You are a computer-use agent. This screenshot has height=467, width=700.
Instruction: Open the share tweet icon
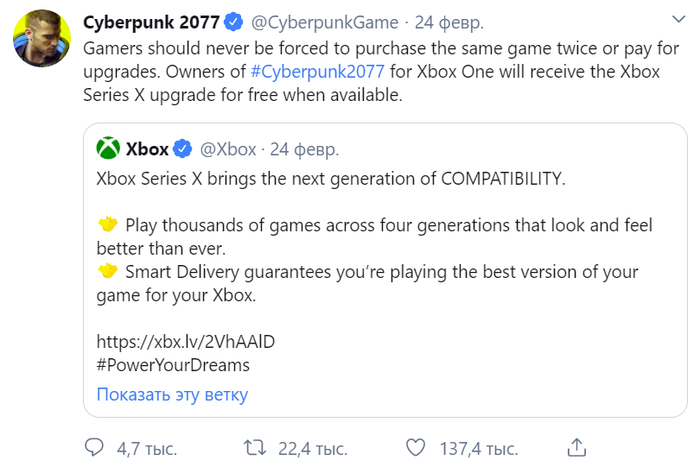pyautogui.click(x=577, y=446)
